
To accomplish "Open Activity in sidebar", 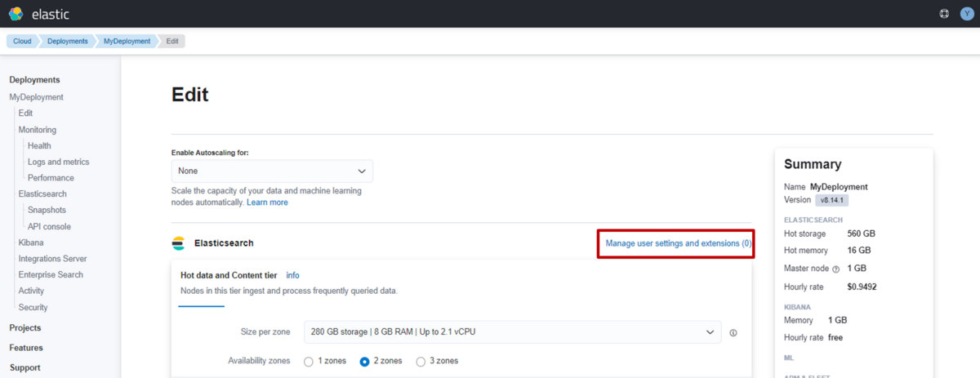I will click(x=32, y=291).
